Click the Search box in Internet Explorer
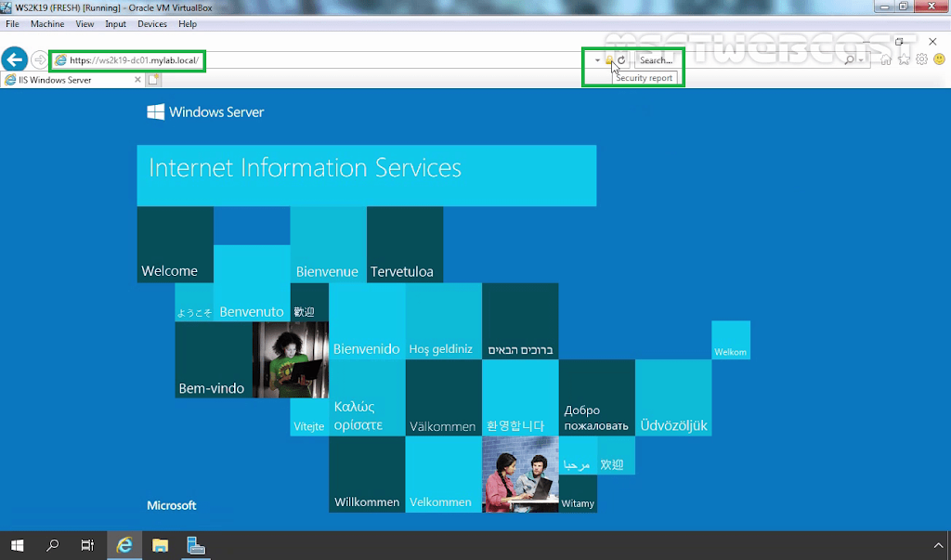The width and height of the screenshot is (951, 560). [x=736, y=60]
